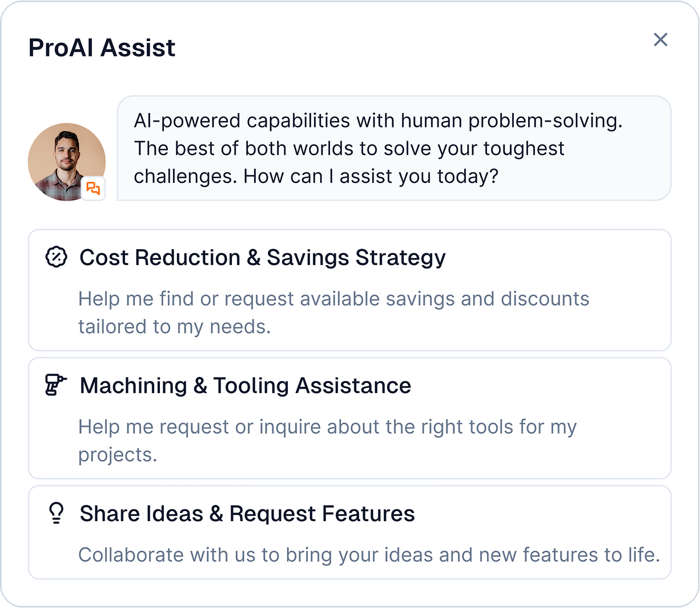Click the AI-powered greeting message bubble
This screenshot has height=608, width=700.
[x=394, y=148]
